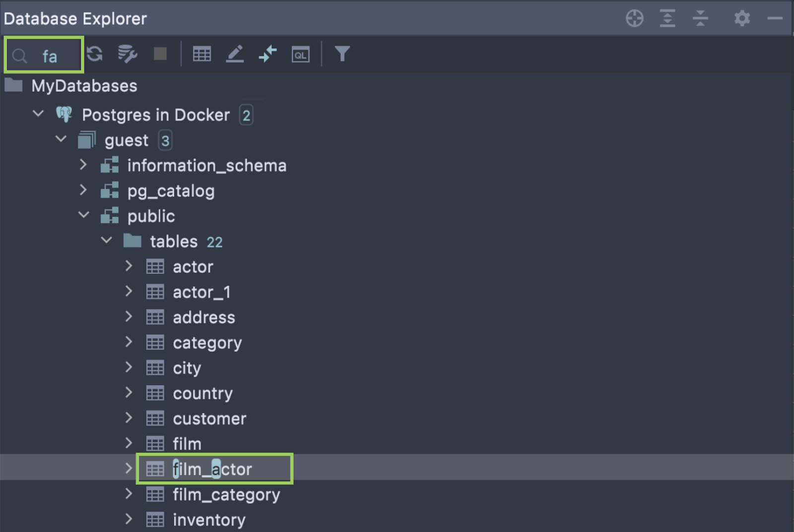Expand the actor table chevron
The image size is (794, 532).
[129, 266]
